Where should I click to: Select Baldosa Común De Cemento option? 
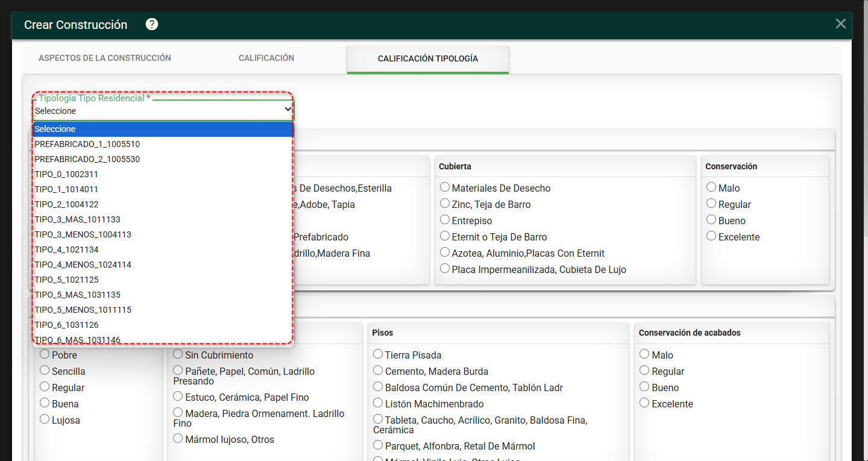[x=378, y=387]
